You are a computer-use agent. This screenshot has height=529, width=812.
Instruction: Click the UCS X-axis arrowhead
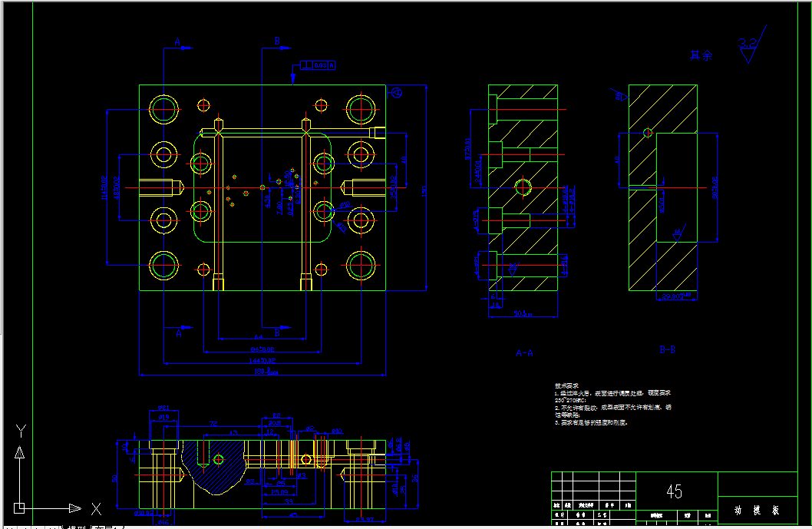[x=75, y=508]
